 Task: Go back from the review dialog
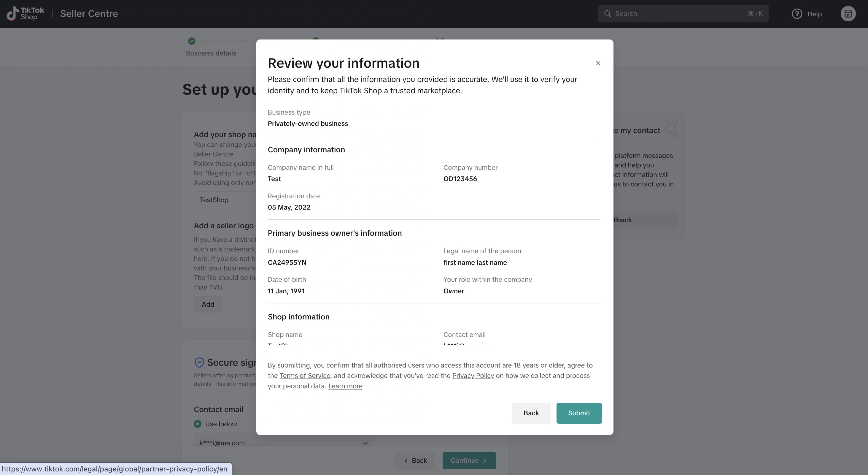pos(531,413)
